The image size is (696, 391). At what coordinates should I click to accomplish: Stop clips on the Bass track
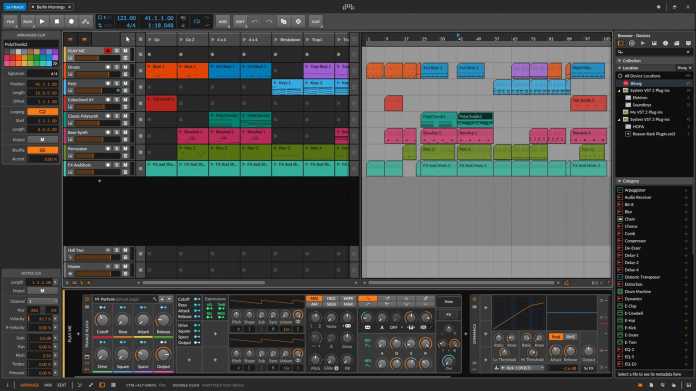point(140,87)
